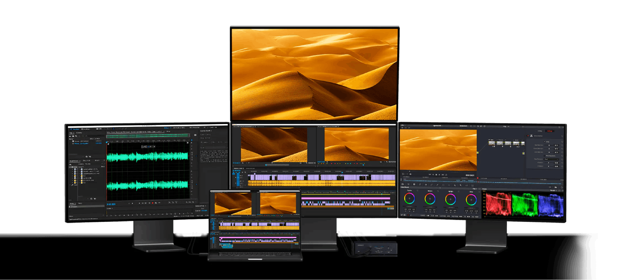This screenshot has height=280, width=644.
Task: Click the Shadow color wheel in Resolve
Action: pos(410,198)
